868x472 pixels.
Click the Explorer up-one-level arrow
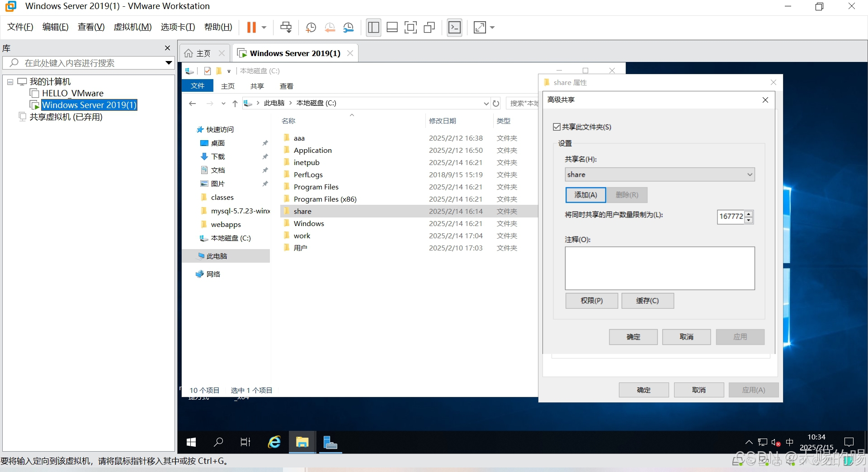pos(235,104)
